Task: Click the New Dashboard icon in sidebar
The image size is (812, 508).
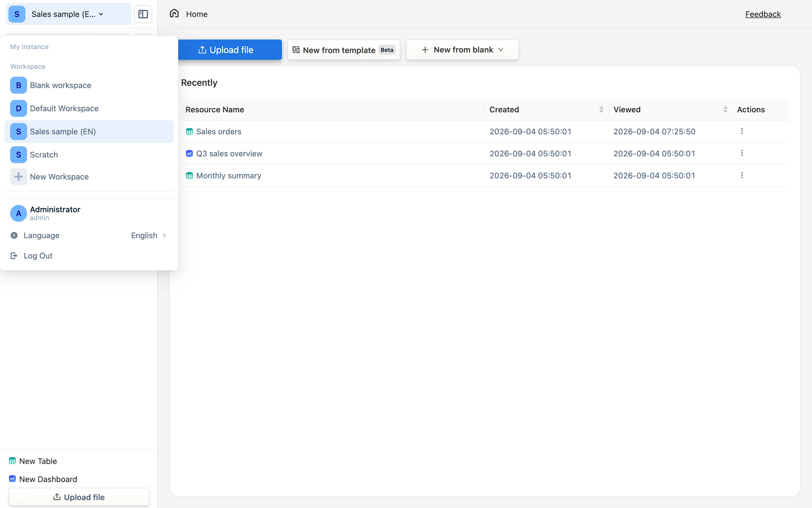Action: point(12,479)
